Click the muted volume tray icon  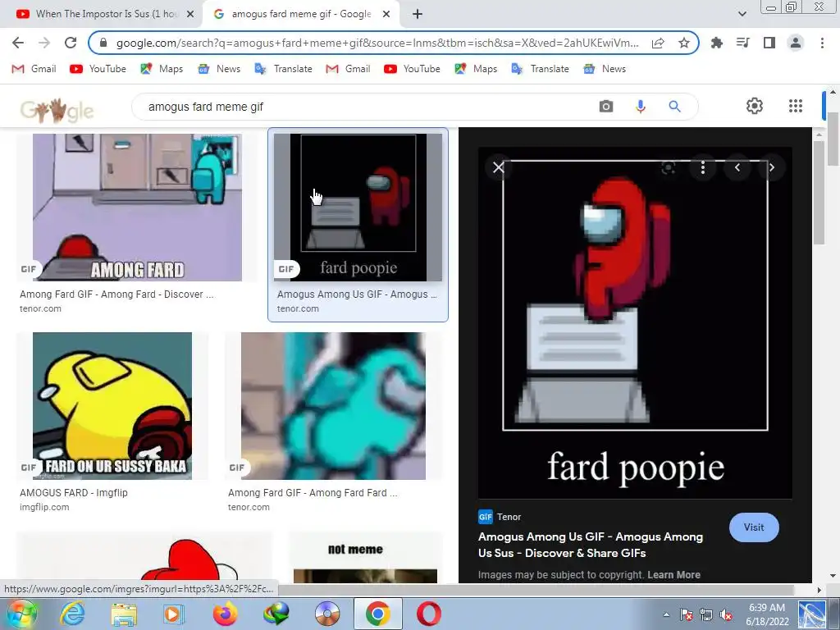tap(726, 614)
